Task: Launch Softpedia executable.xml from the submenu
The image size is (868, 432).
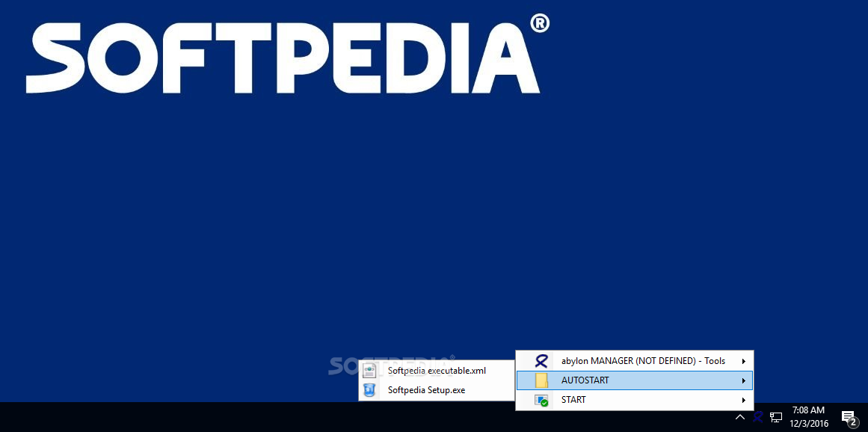Action: 436,371
